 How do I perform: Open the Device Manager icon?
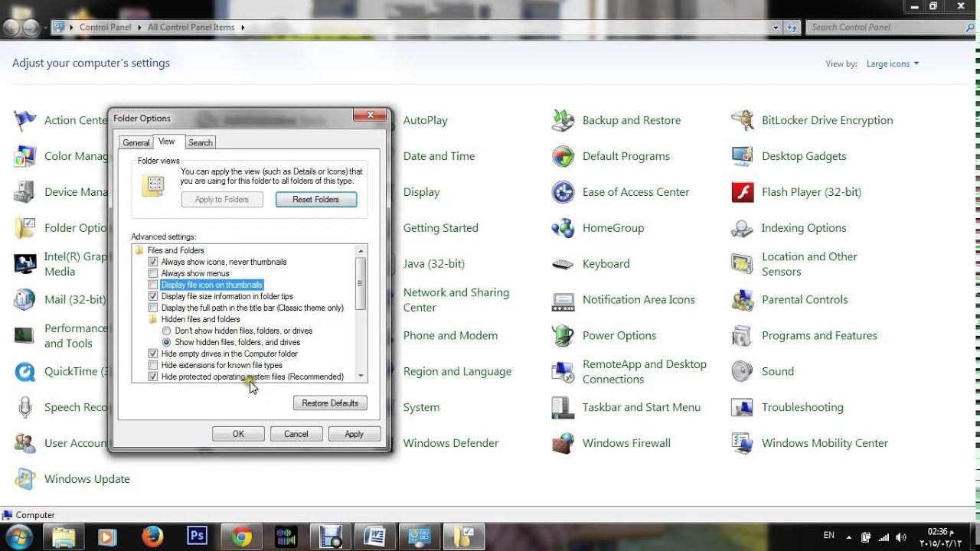25,192
